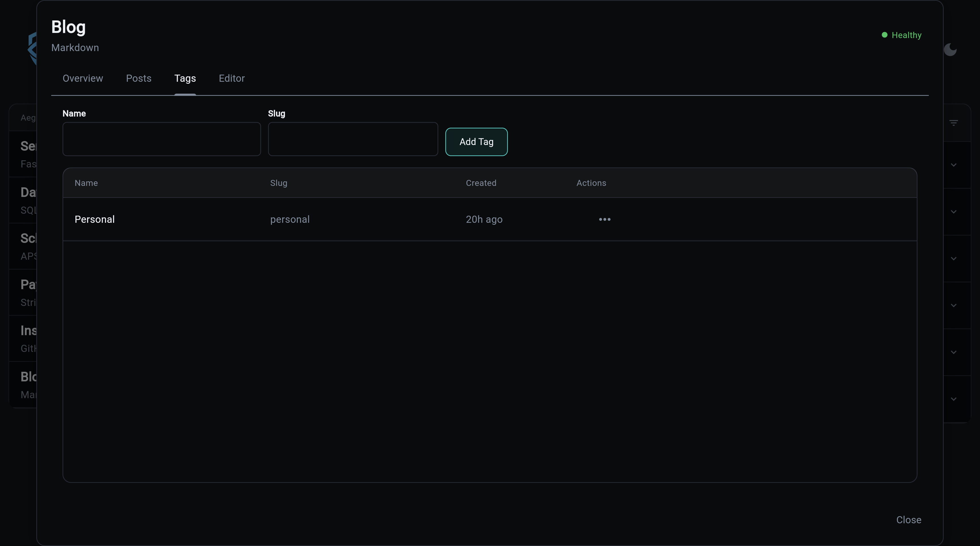Click the Name column header in the tags table

pos(86,183)
